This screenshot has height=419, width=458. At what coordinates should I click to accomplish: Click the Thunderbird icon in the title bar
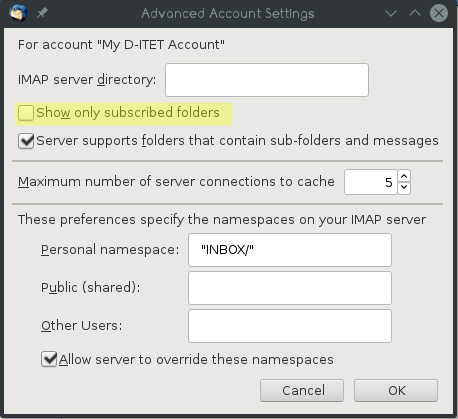tap(18, 13)
